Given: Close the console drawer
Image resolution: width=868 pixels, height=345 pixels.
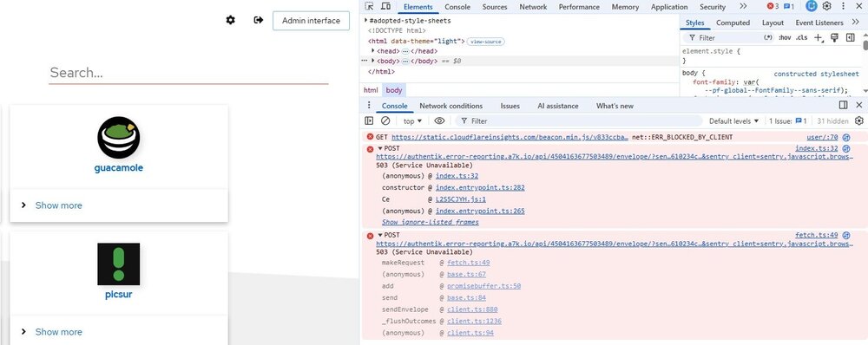Looking at the screenshot, I should pyautogui.click(x=859, y=105).
